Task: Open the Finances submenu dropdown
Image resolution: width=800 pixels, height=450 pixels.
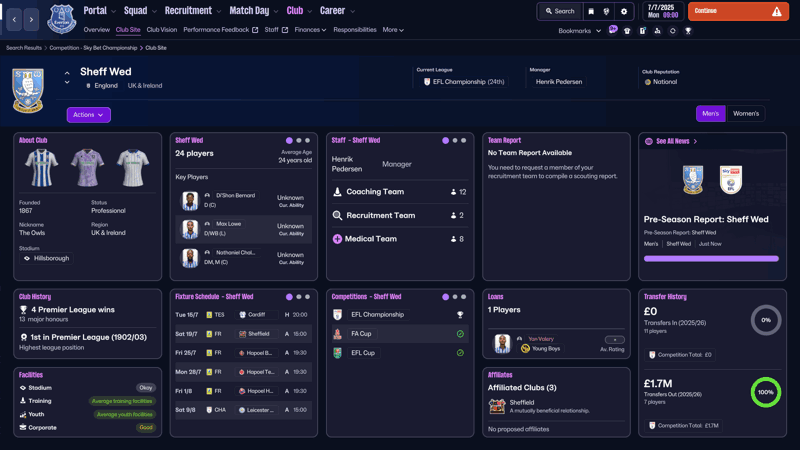Action: 310,30
